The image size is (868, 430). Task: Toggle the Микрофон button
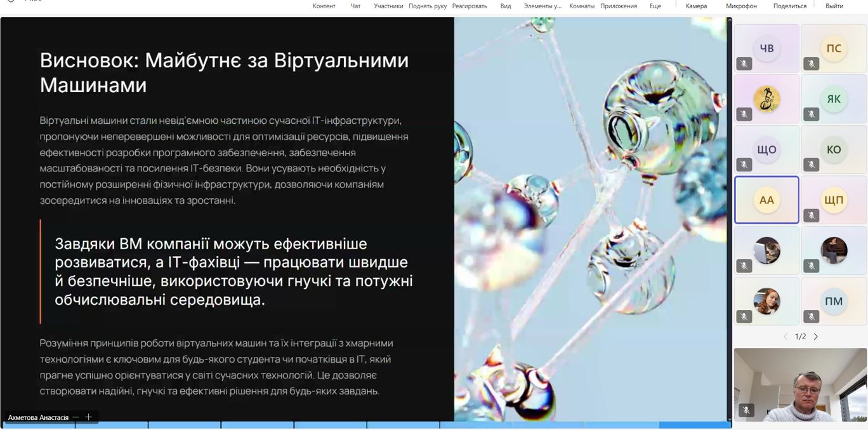[741, 6]
